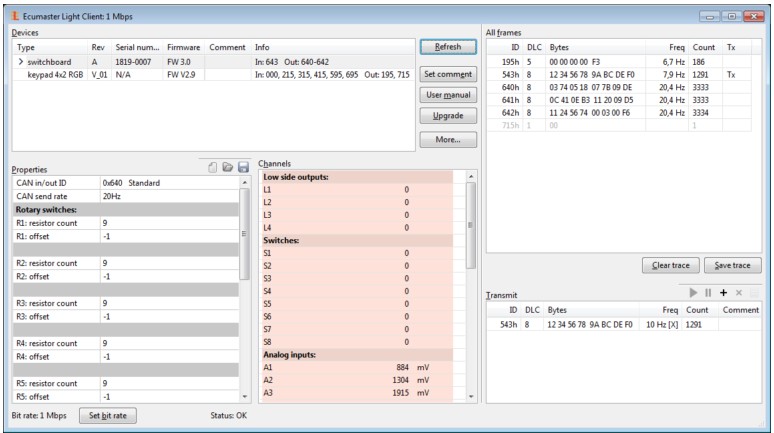Clear the frame trace
The height and width of the screenshot is (433, 774).
coord(671,265)
